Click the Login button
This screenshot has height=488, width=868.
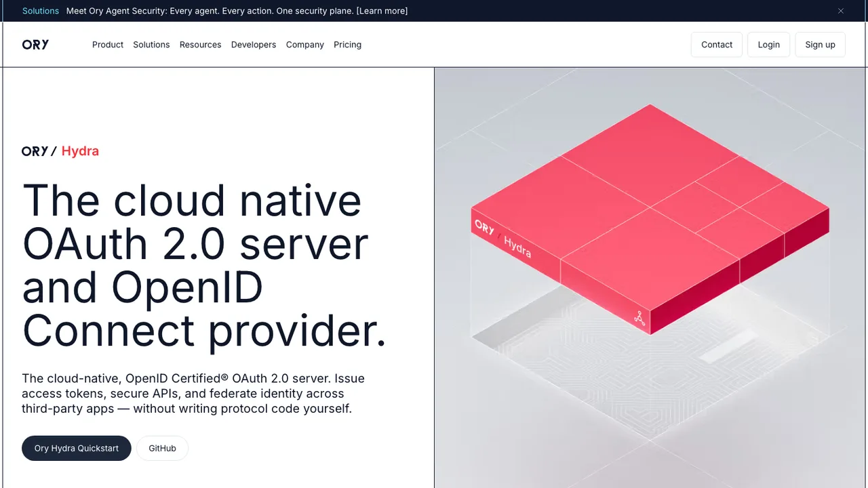pyautogui.click(x=768, y=45)
